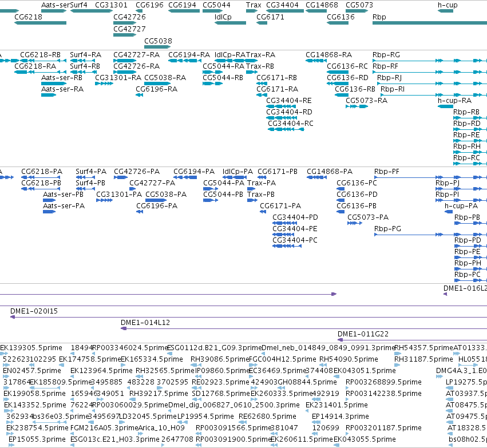The height and width of the screenshot is (448, 487).
Task: Select transcript h-cup-RA
Action: pyautogui.click(x=445, y=106)
